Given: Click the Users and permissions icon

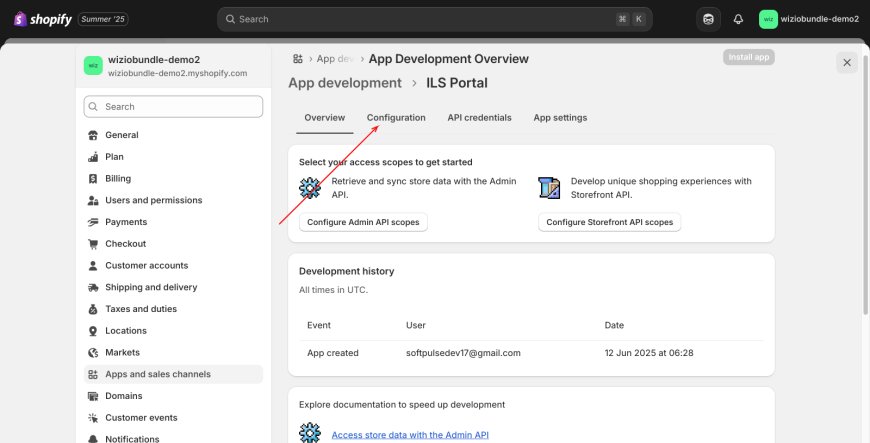Looking at the screenshot, I should pyautogui.click(x=93, y=200).
